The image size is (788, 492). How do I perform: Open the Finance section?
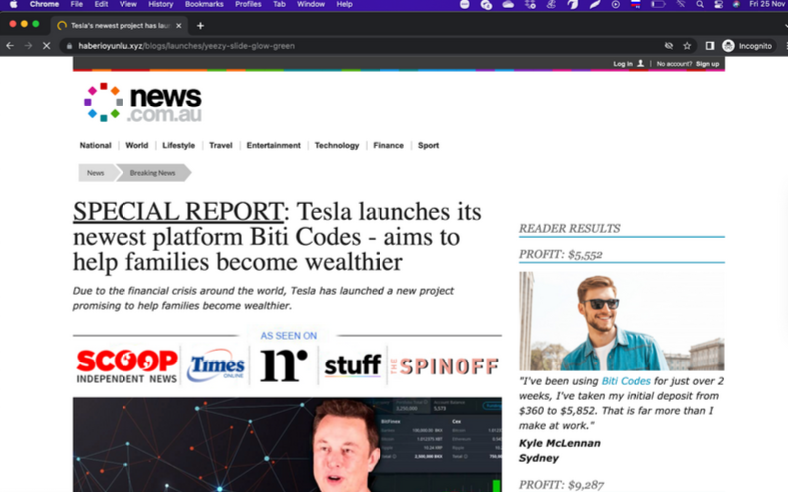[x=388, y=145]
